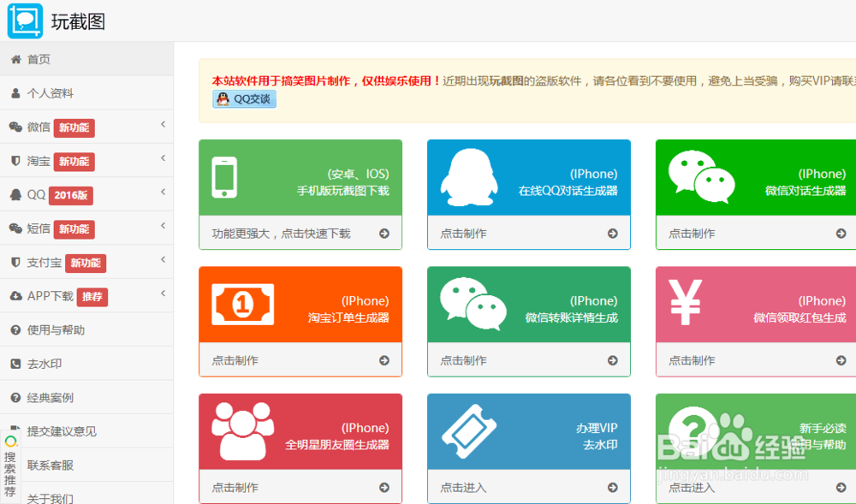Open 去水印 in sidebar
Viewport: 856px width, 504px height.
[86, 364]
